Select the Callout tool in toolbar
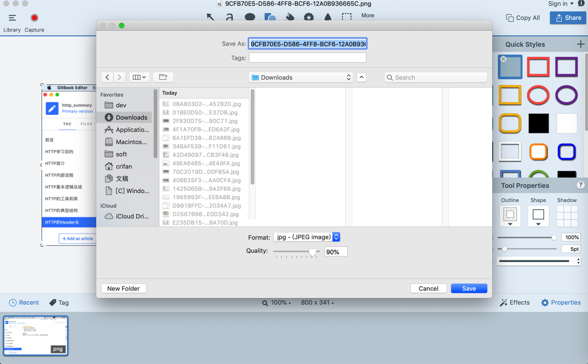Image resolution: width=588 pixels, height=364 pixels. 250,17
